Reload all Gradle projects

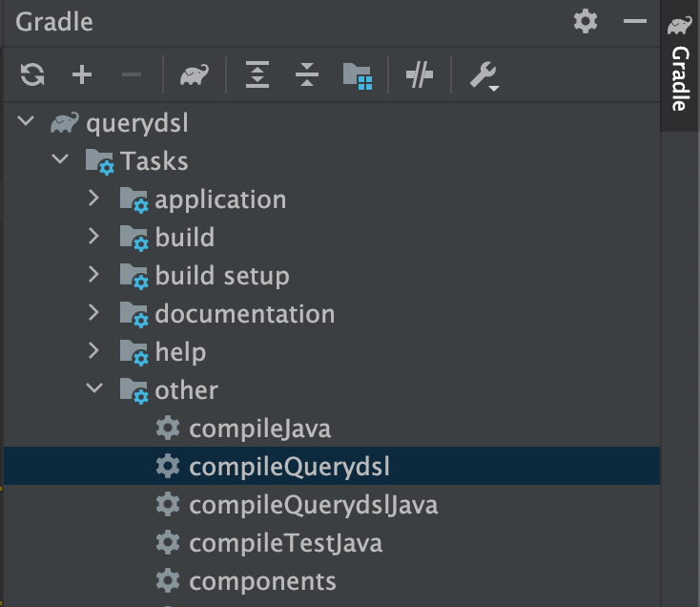[x=32, y=74]
